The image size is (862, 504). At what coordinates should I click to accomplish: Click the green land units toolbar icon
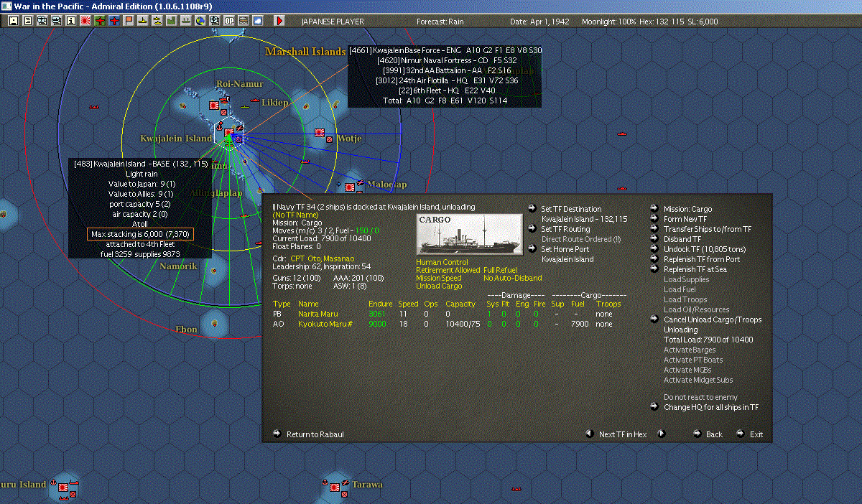(x=172, y=21)
